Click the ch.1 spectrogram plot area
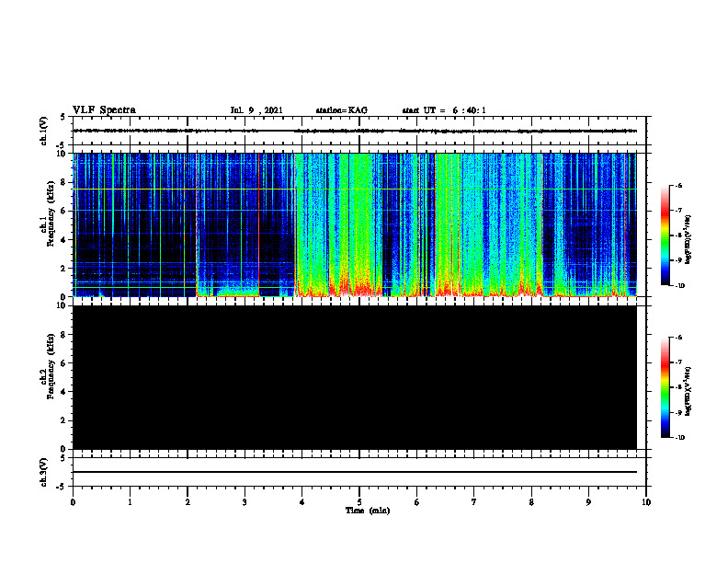This screenshot has width=728, height=563. tap(354, 224)
